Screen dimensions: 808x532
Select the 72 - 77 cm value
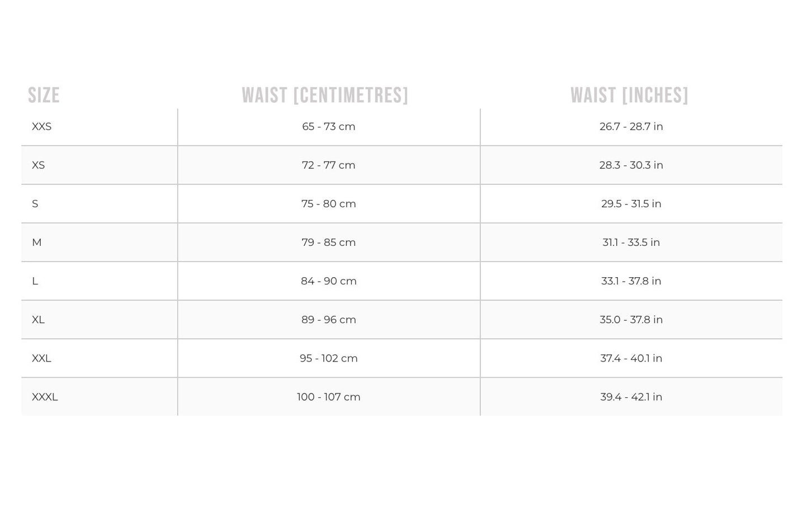[329, 165]
